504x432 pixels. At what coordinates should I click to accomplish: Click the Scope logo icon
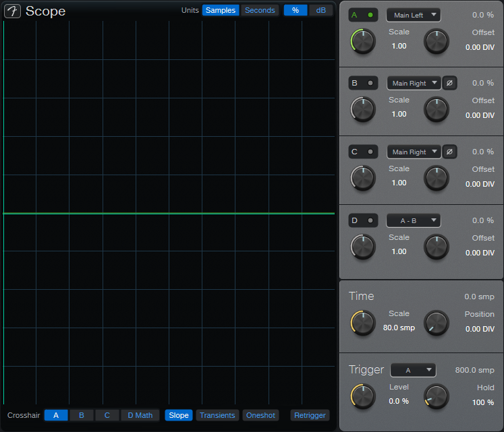click(13, 11)
